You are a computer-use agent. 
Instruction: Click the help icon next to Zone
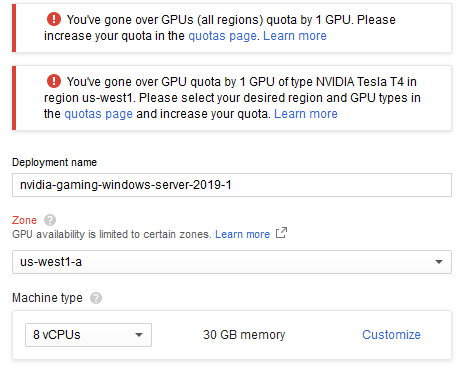pyautogui.click(x=50, y=220)
